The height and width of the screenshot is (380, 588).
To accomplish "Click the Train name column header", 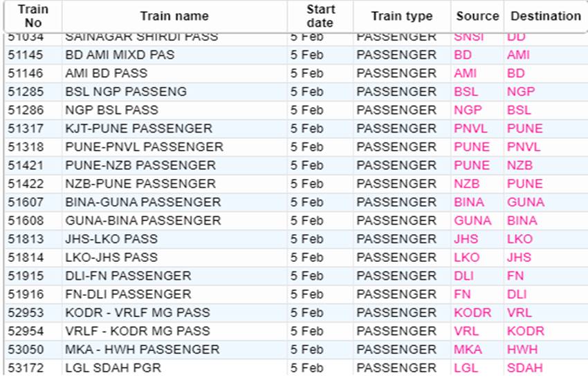I will point(174,16).
